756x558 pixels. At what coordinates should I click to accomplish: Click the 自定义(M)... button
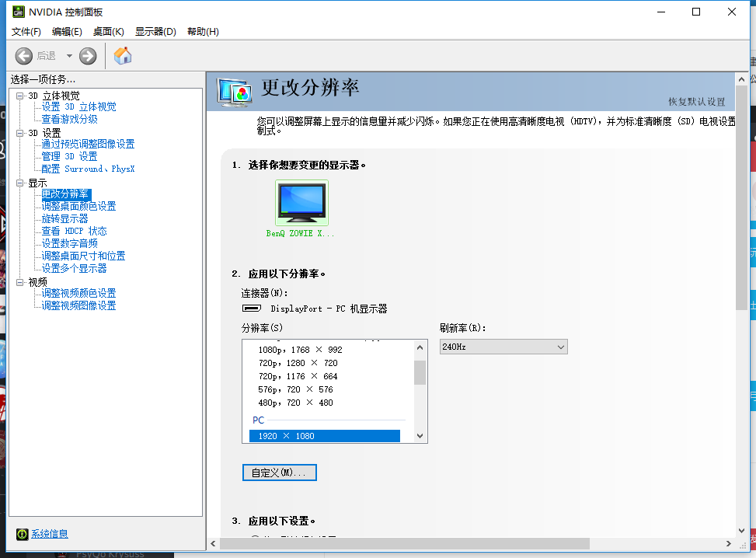[280, 473]
